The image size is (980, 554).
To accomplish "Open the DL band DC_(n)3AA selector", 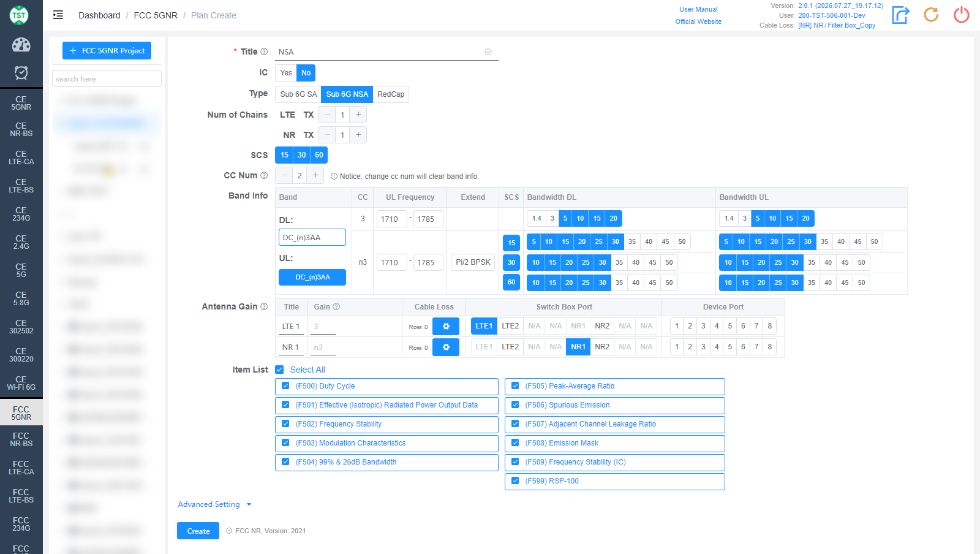I will (312, 238).
